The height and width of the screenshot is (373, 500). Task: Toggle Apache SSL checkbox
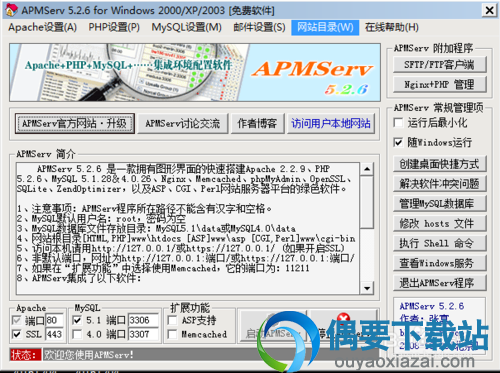(17, 334)
